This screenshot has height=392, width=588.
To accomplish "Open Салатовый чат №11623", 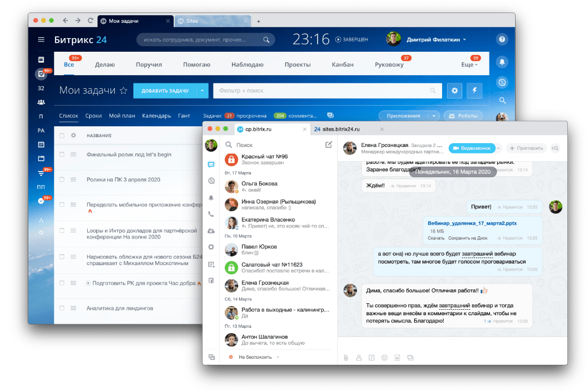I will (278, 267).
